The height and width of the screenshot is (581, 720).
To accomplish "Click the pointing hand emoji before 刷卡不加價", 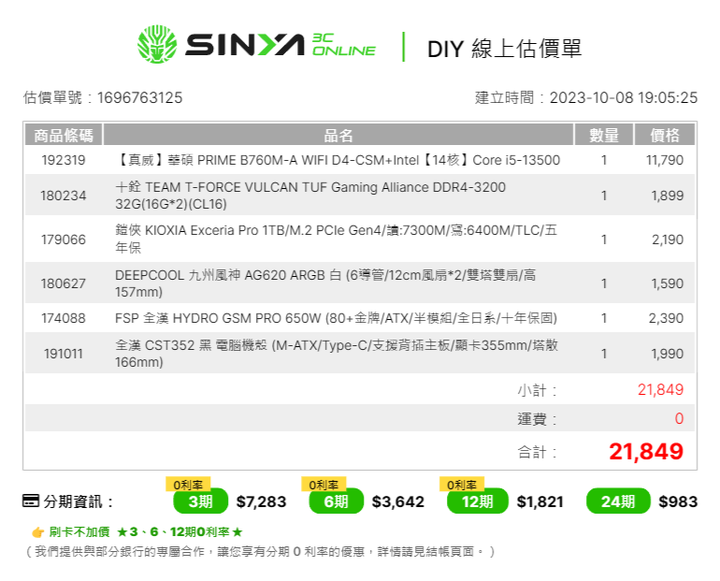I will coord(38,532).
